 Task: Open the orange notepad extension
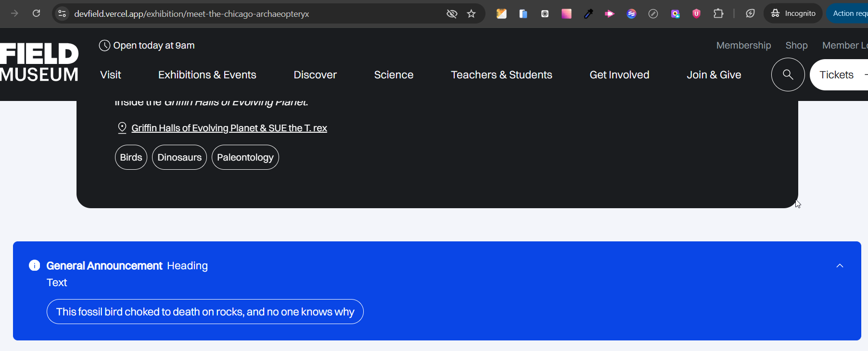(501, 13)
